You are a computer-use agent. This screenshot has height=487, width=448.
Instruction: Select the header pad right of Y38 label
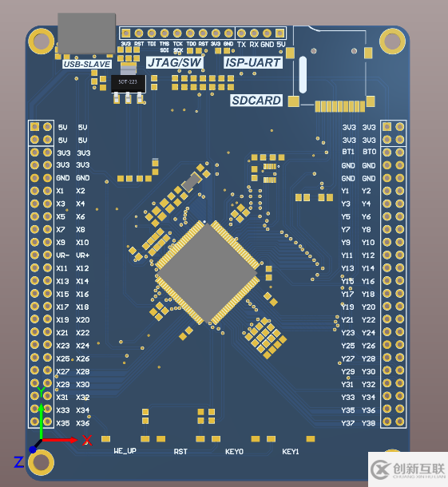coord(399,422)
